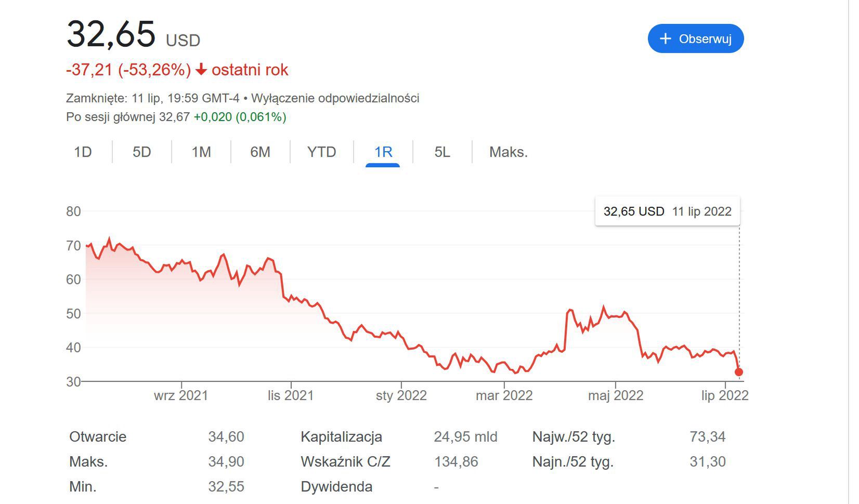This screenshot has height=504, width=859.
Task: Click the Obserwuj follow button
Action: (x=695, y=38)
